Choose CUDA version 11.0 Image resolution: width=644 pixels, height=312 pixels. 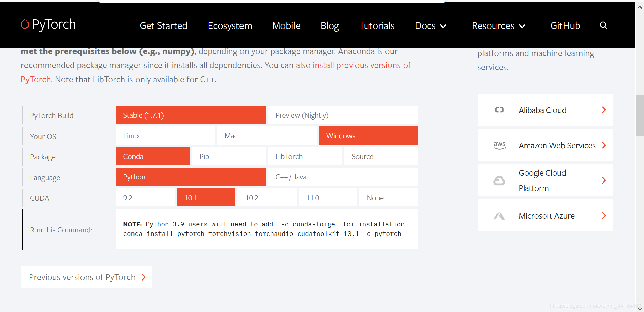click(328, 198)
